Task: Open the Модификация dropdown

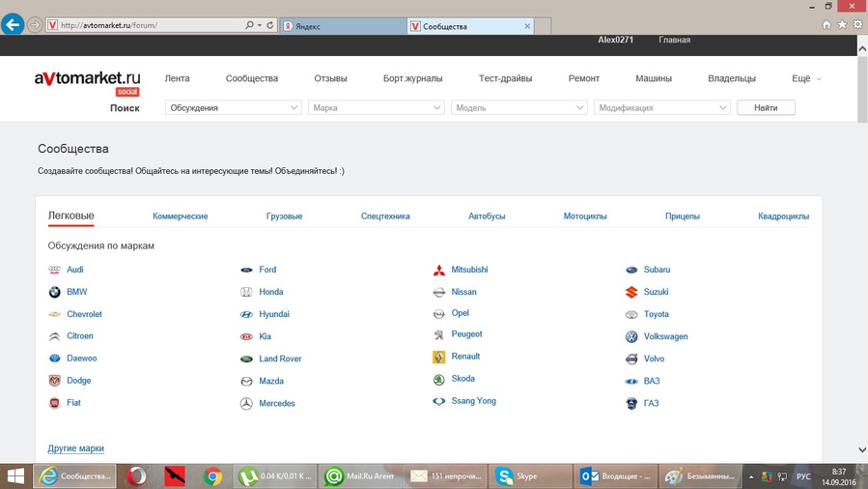Action: [x=661, y=107]
